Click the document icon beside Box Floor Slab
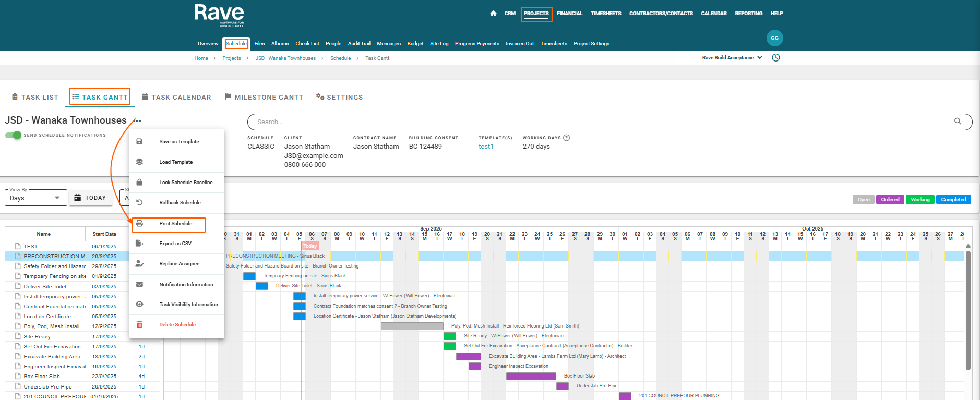 coord(18,376)
